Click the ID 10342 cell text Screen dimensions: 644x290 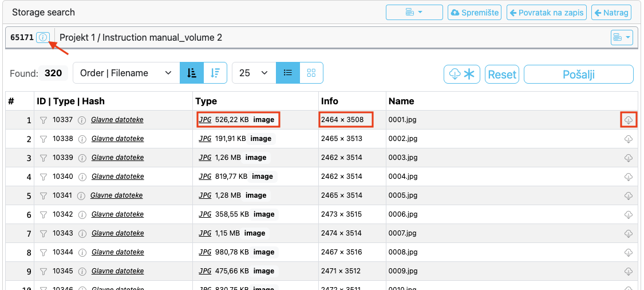click(63, 214)
